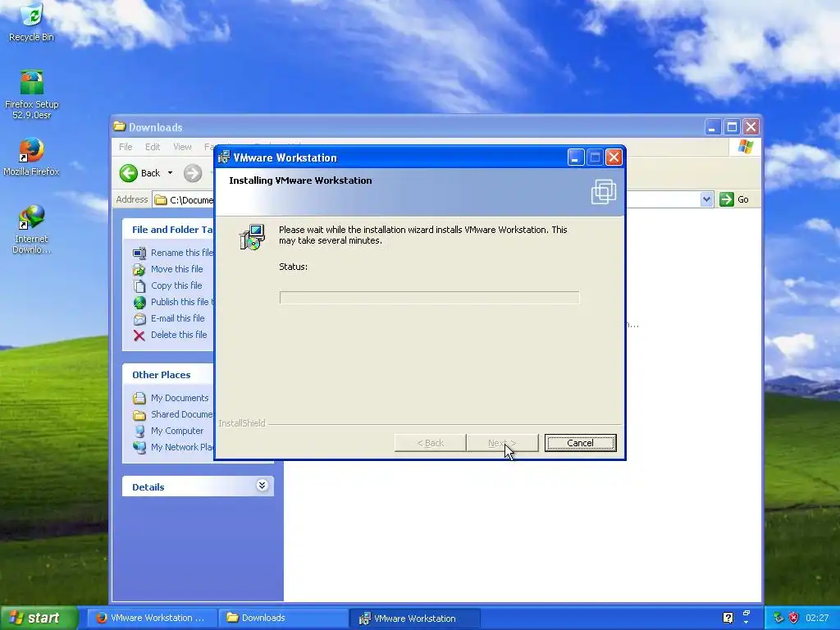Image resolution: width=840 pixels, height=630 pixels.
Task: Click the Details panel header text
Action: pos(148,487)
